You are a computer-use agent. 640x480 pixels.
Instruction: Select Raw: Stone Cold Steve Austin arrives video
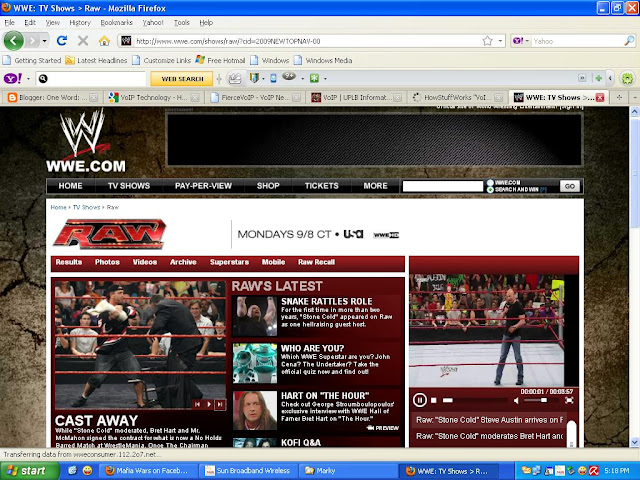(489, 420)
